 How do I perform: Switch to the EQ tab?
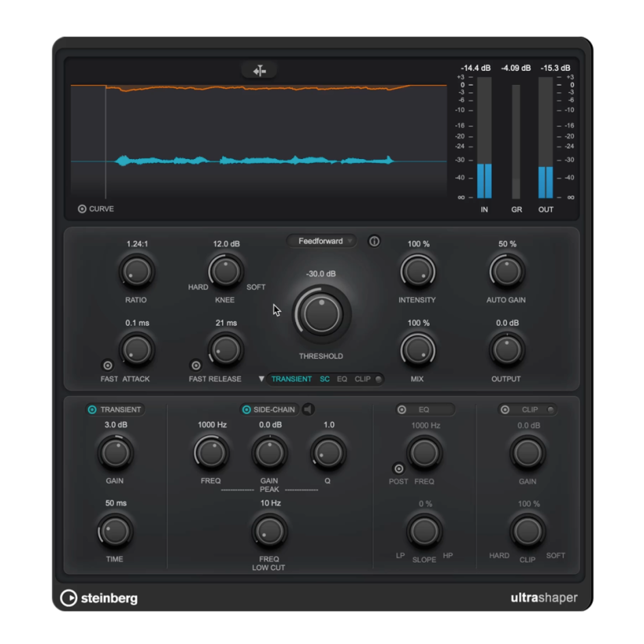point(343,379)
